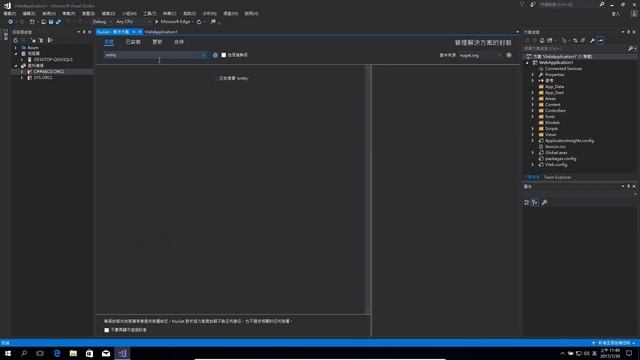Click the Sign in link at top right
Viewport: 640px width, 360px height.
[616, 13]
